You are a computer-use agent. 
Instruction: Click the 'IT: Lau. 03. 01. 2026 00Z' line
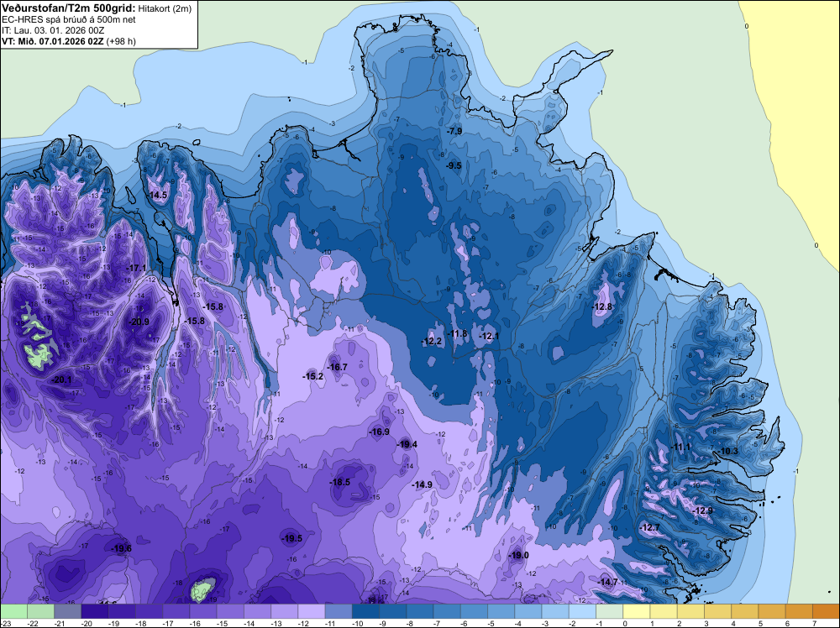click(x=53, y=30)
